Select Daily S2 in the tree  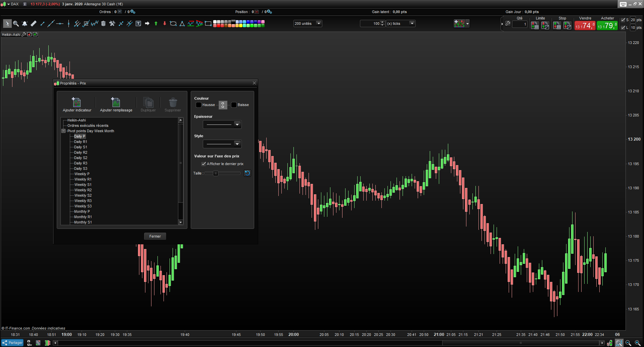tap(81, 158)
